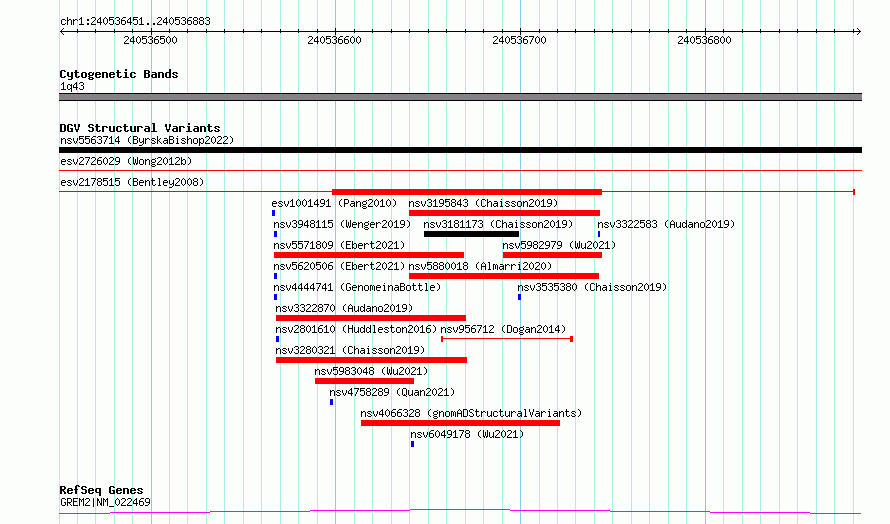
Task: Open nsv5880018 (Almarri2020) label
Action: 480,266
